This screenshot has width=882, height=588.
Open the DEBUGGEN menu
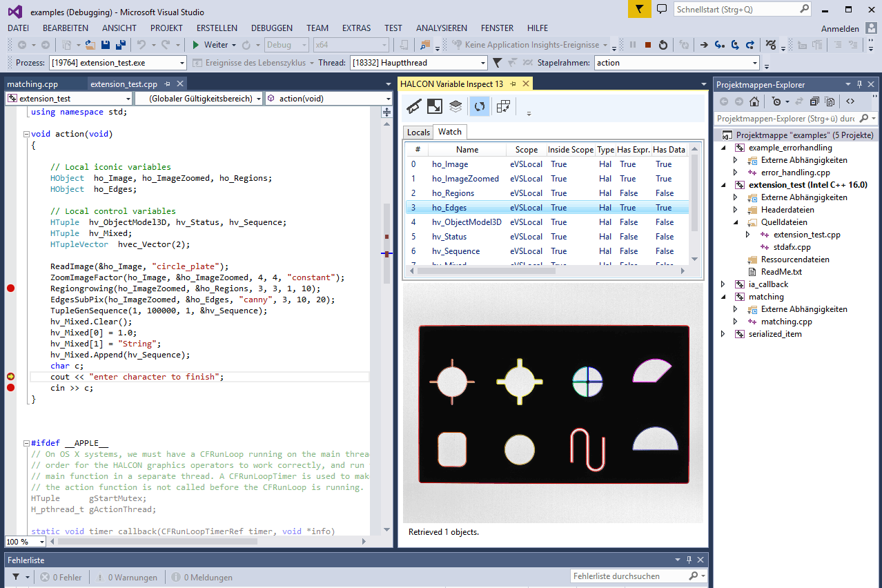click(271, 28)
